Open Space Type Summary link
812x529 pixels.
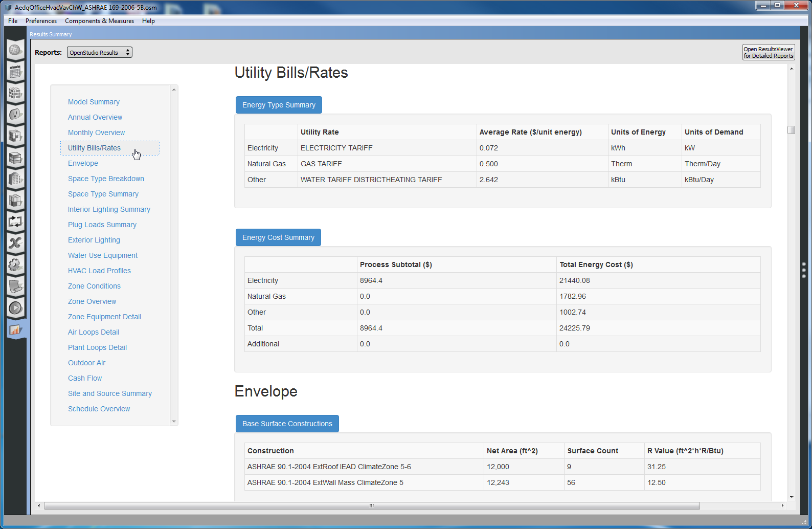(103, 194)
